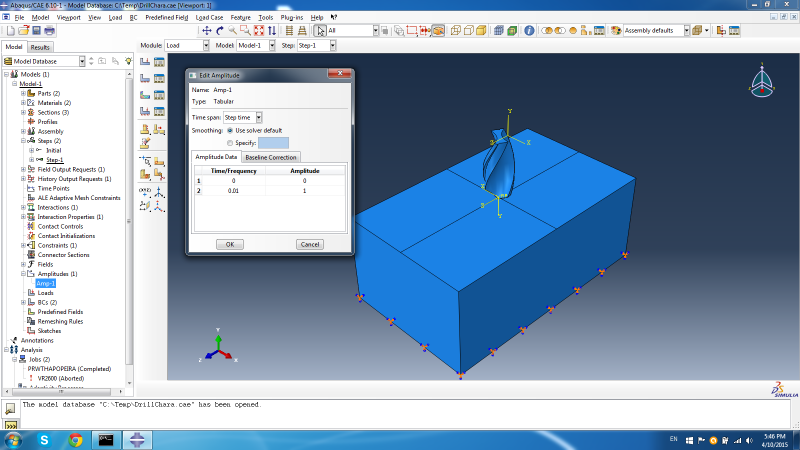Click the Auto-Fit View icon
The width and height of the screenshot is (800, 450).
click(259, 31)
